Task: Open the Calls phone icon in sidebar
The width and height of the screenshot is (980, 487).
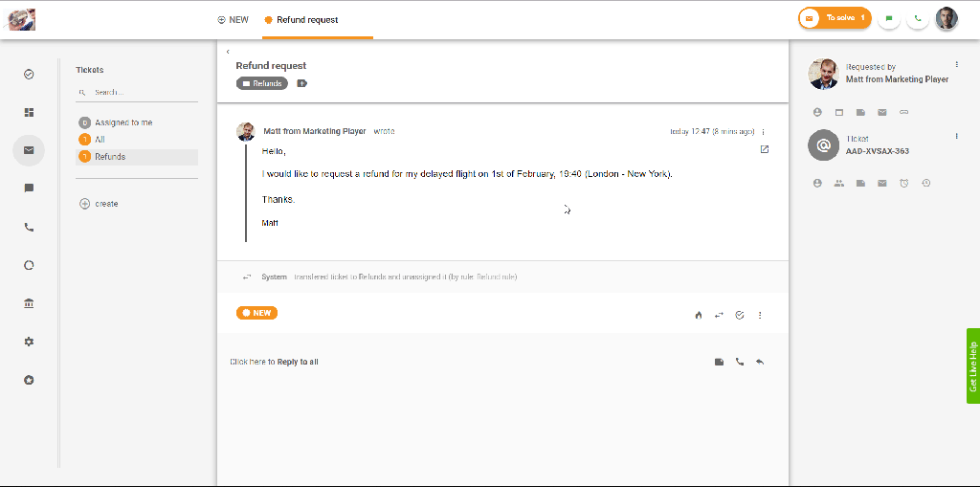Action: [x=29, y=228]
